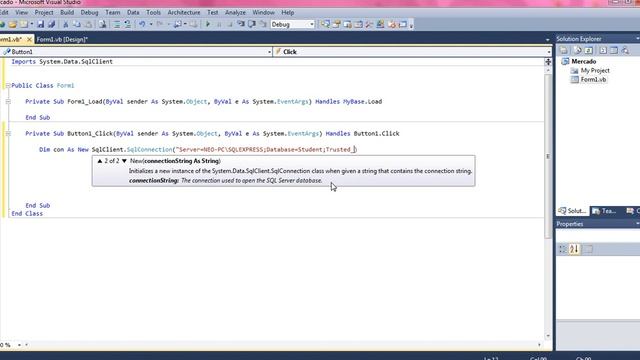Collapse the Form1_Load sub outline
Image resolution: width=640 pixels, height=360 pixels.
coord(8,102)
